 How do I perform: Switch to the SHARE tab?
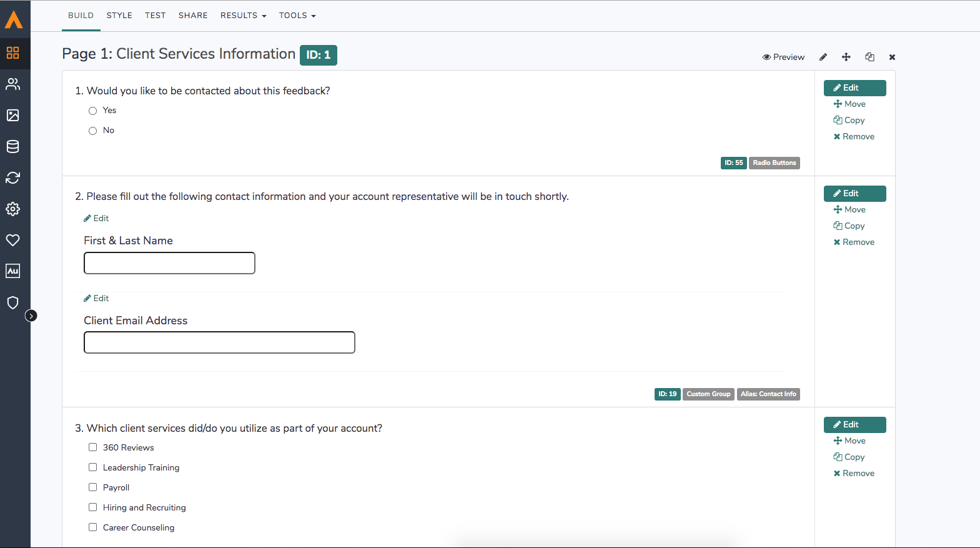click(x=193, y=15)
